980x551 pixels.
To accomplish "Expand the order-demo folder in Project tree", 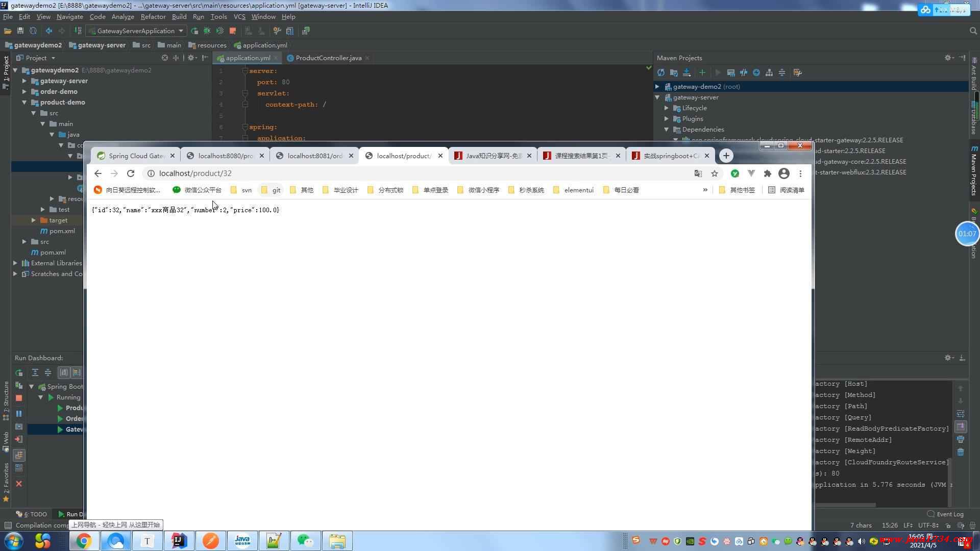I will coord(24,91).
